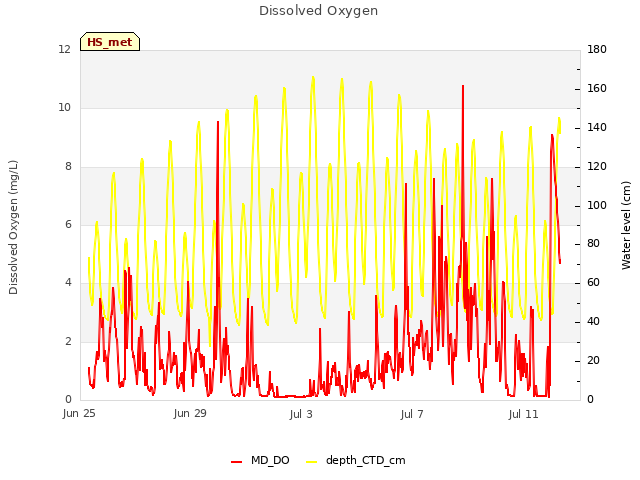Click the yellow depth_CTD_cm legend swatch
Image resolution: width=640 pixels, height=480 pixels.
(311, 462)
